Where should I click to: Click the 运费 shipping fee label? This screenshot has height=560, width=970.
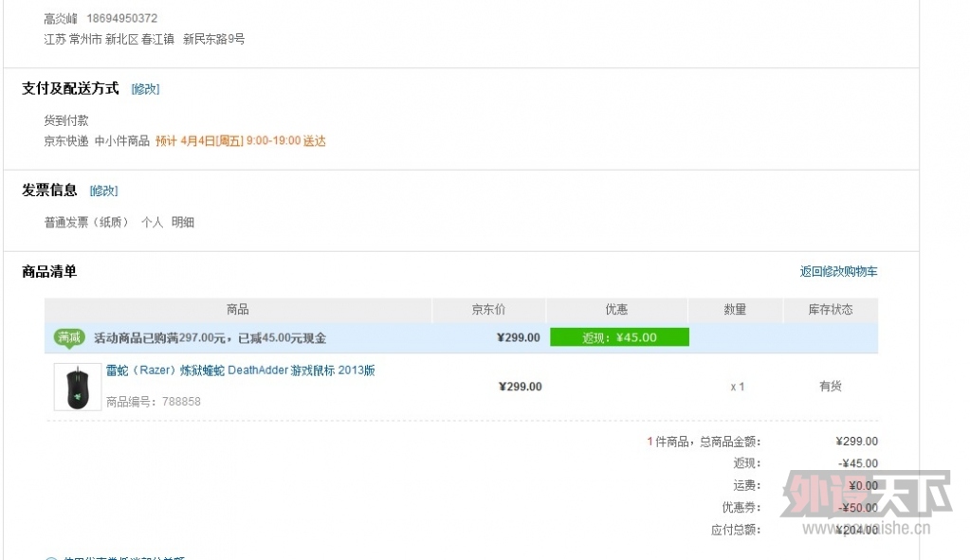coord(746,486)
